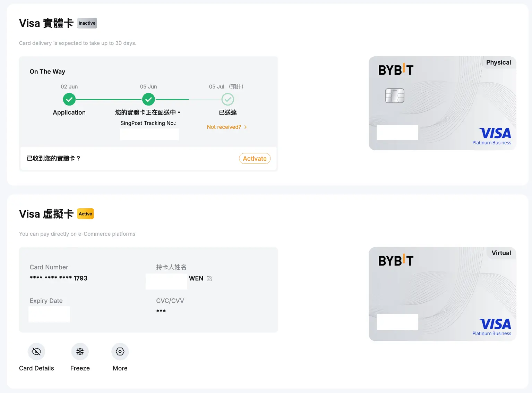Image resolution: width=532 pixels, height=393 pixels.
Task: Click the masked card number ending 1793
Action: pos(59,278)
